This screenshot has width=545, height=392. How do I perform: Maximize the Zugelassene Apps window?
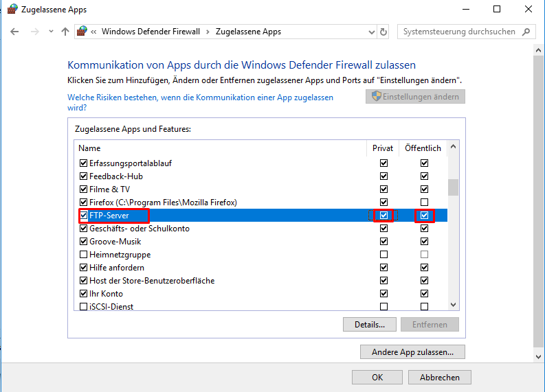497,9
